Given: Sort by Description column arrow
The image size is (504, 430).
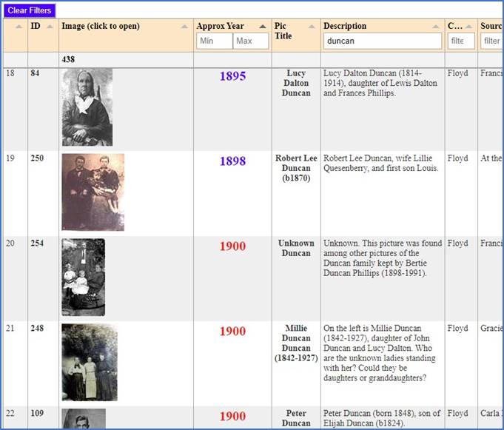Looking at the screenshot, I should 435,27.
